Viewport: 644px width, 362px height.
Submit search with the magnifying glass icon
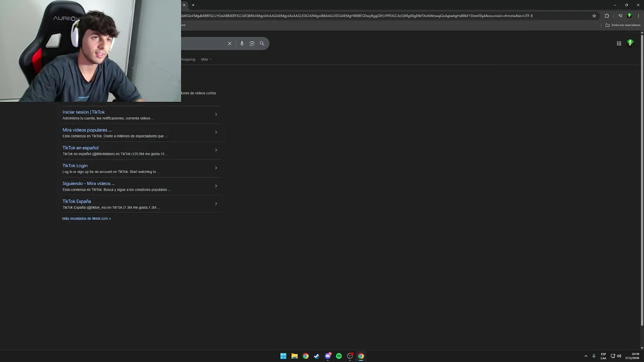(x=262, y=43)
